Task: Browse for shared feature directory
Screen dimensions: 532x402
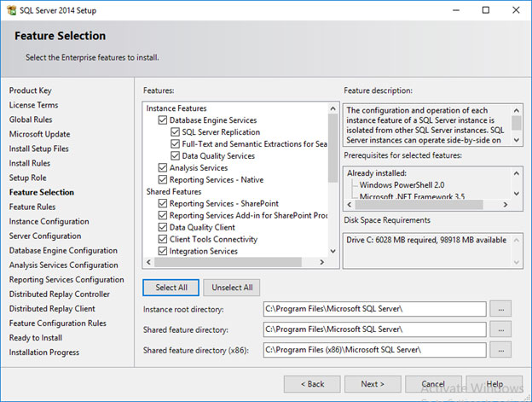Action: point(500,329)
